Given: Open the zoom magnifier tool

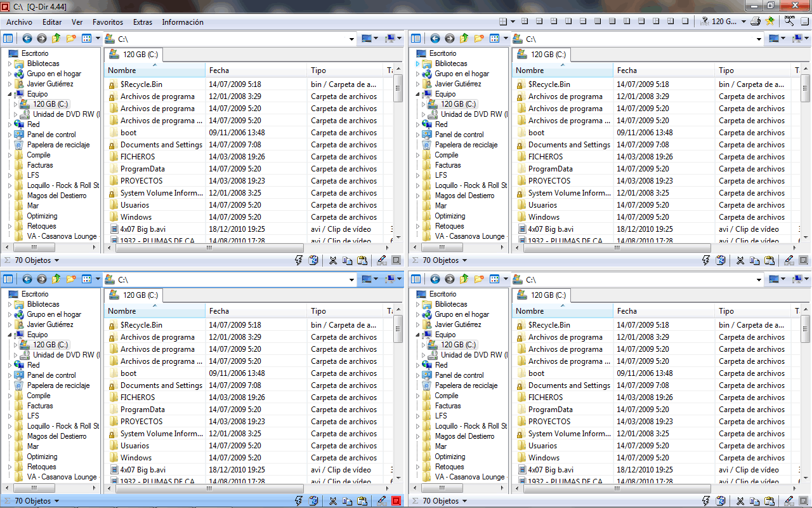Looking at the screenshot, I should pos(789,22).
